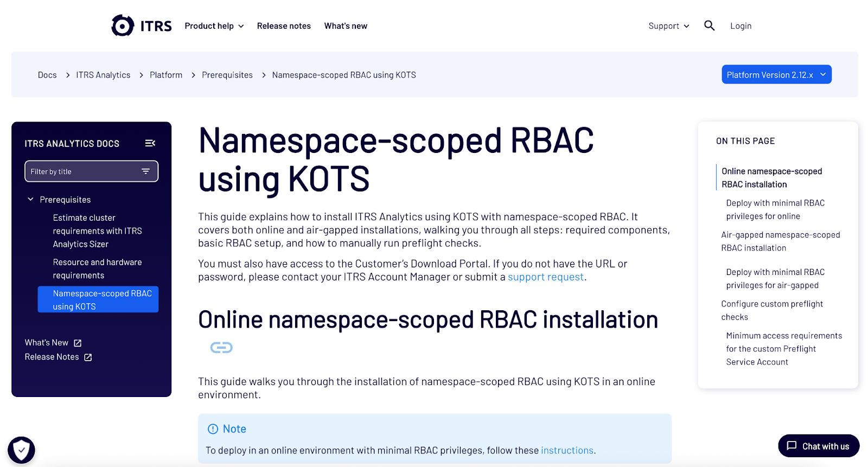Click the ITRS ANALYTICS DOCS sidebar title
This screenshot has width=868, height=467.
click(72, 144)
